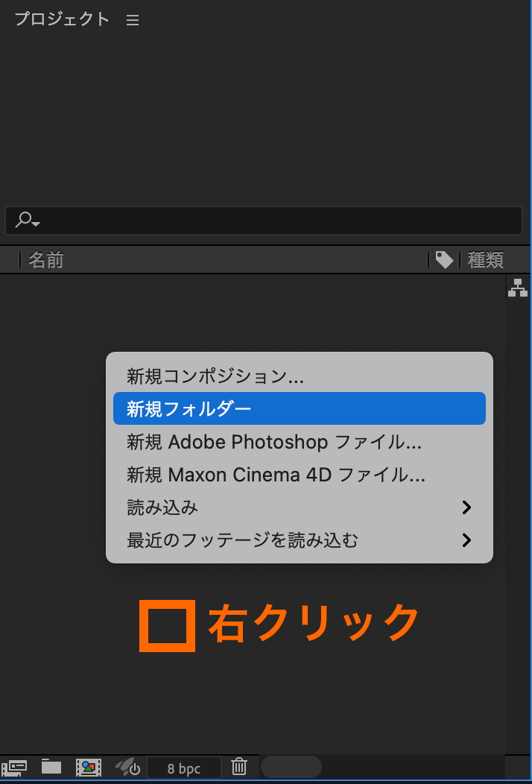Open project settings via rocket icon

(127, 767)
